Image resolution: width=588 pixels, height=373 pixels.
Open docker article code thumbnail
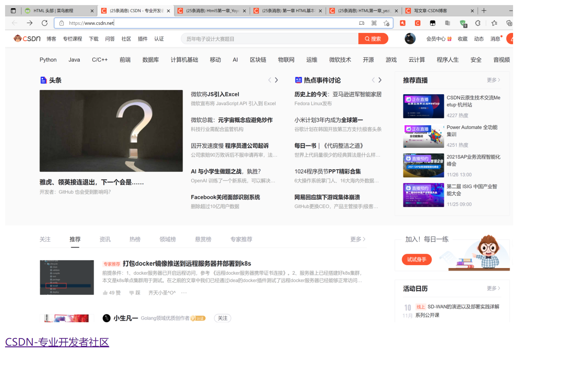coord(67,278)
